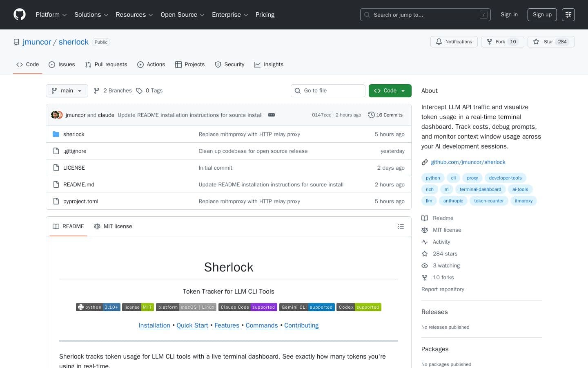Viewport: 588px width, 368px height.
Task: Click the GitHub home logo icon
Action: click(20, 15)
